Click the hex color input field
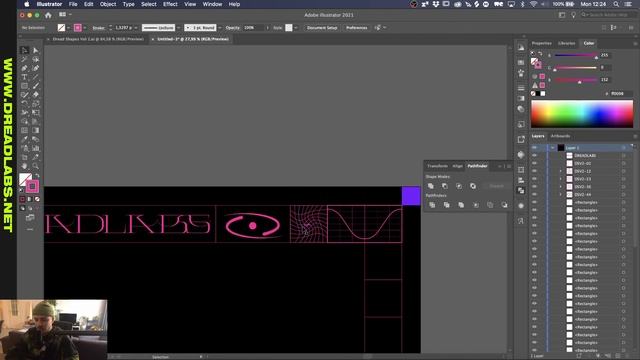 [x=621, y=93]
